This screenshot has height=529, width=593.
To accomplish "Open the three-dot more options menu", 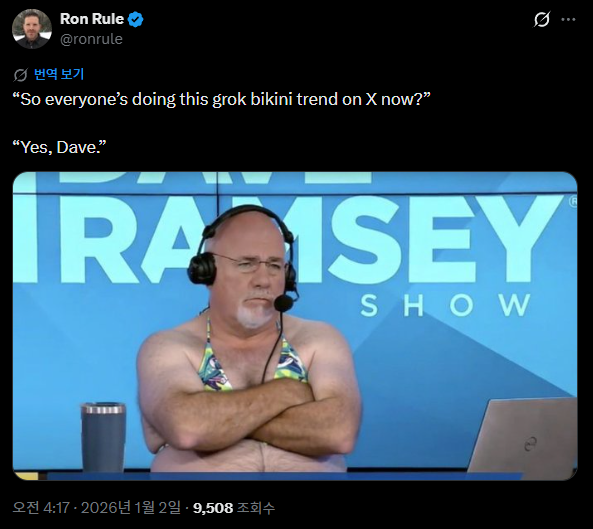I will pos(568,20).
